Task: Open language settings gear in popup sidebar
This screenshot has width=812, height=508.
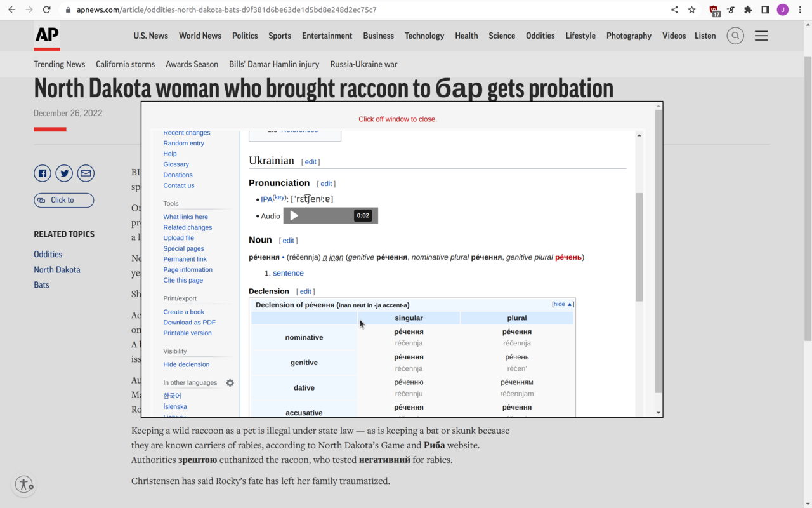Action: [x=230, y=383]
